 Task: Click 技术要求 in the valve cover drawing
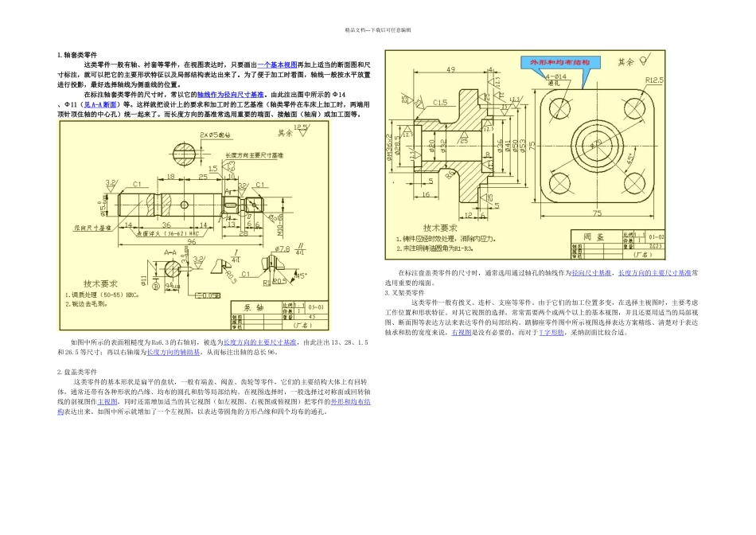pyautogui.click(x=440, y=228)
